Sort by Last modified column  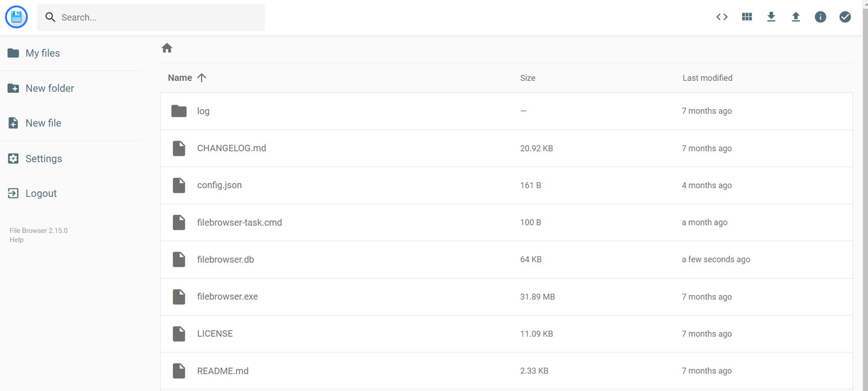(x=707, y=78)
